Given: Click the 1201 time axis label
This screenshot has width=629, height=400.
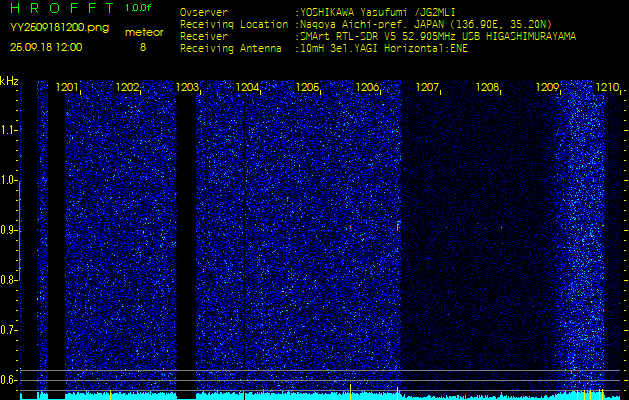Looking at the screenshot, I should coord(67,87).
